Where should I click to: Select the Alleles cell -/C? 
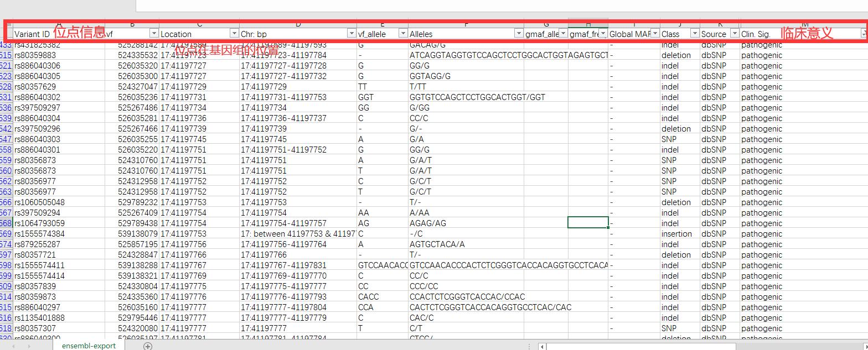pyautogui.click(x=466, y=234)
